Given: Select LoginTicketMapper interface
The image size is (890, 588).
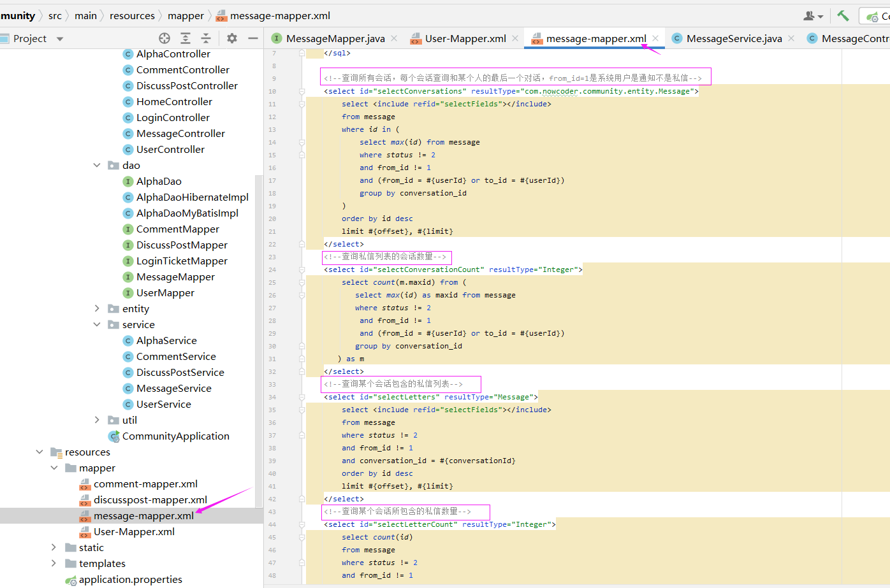Looking at the screenshot, I should 182,261.
